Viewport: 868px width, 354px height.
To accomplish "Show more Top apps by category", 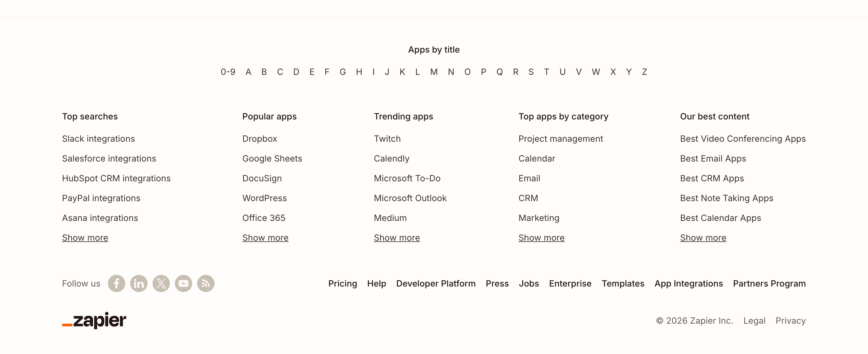I will click(541, 238).
